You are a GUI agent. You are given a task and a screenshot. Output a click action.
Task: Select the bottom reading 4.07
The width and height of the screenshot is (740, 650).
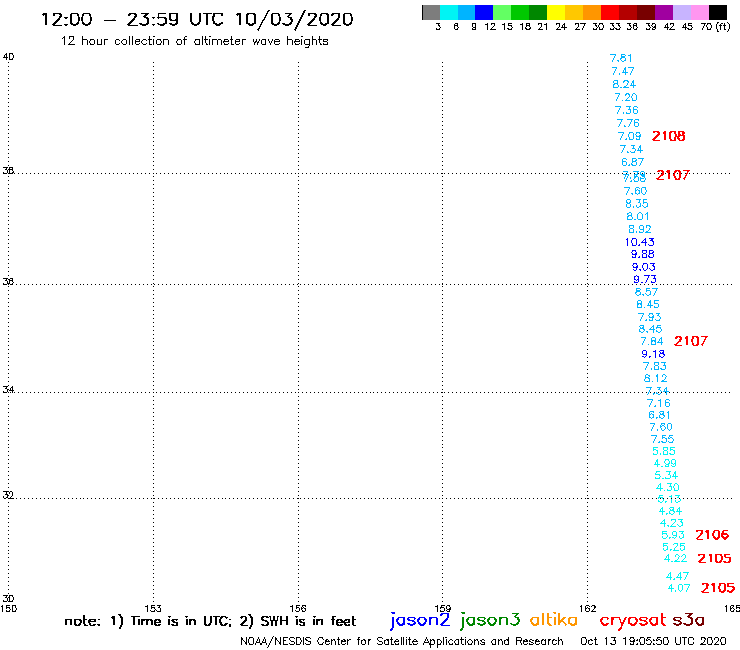(679, 588)
